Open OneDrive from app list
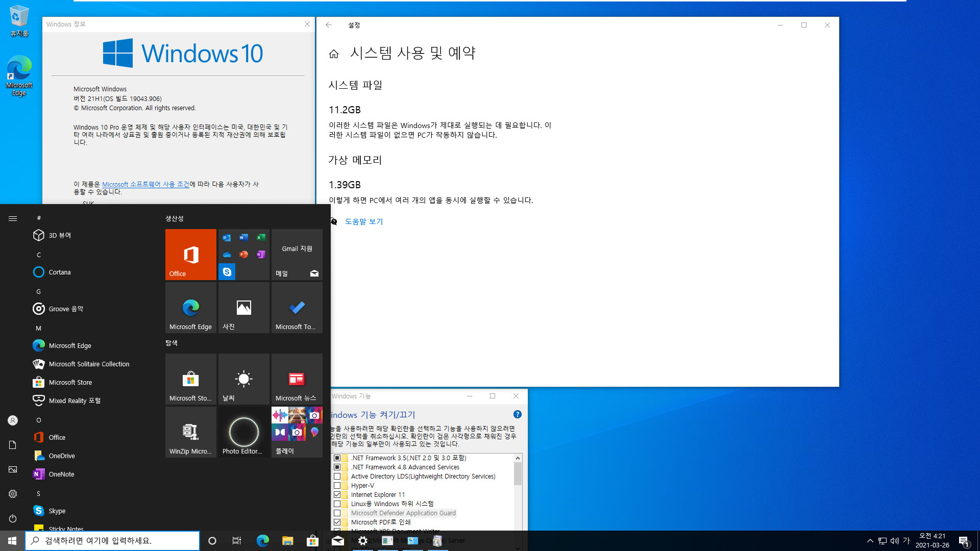 click(x=92, y=456)
